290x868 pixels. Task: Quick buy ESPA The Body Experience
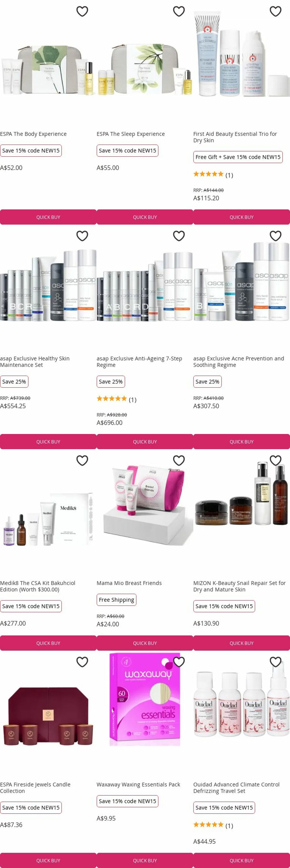point(48,217)
